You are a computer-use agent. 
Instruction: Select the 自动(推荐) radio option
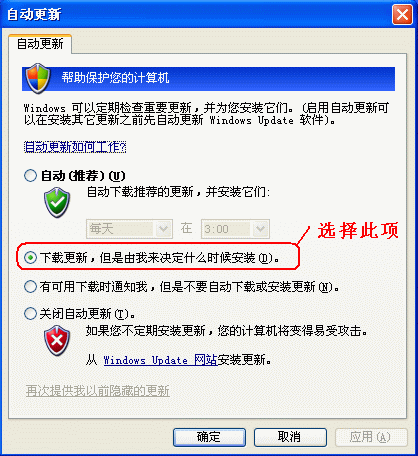(x=30, y=175)
